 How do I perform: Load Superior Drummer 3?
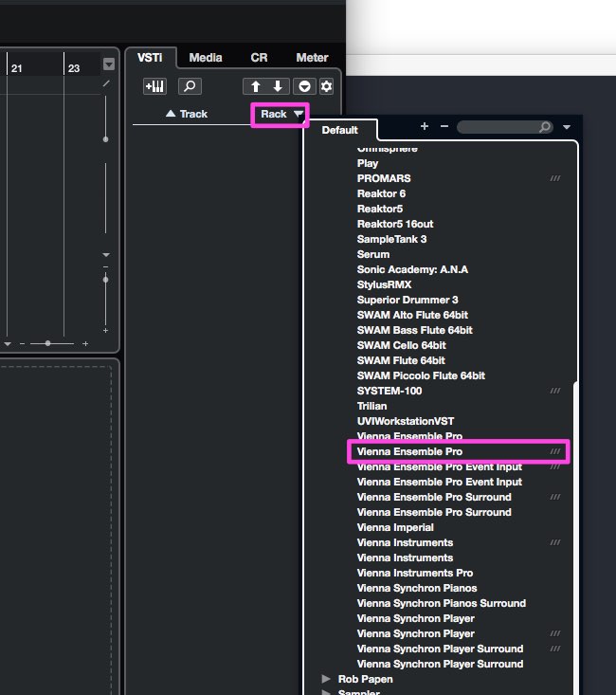click(x=408, y=300)
